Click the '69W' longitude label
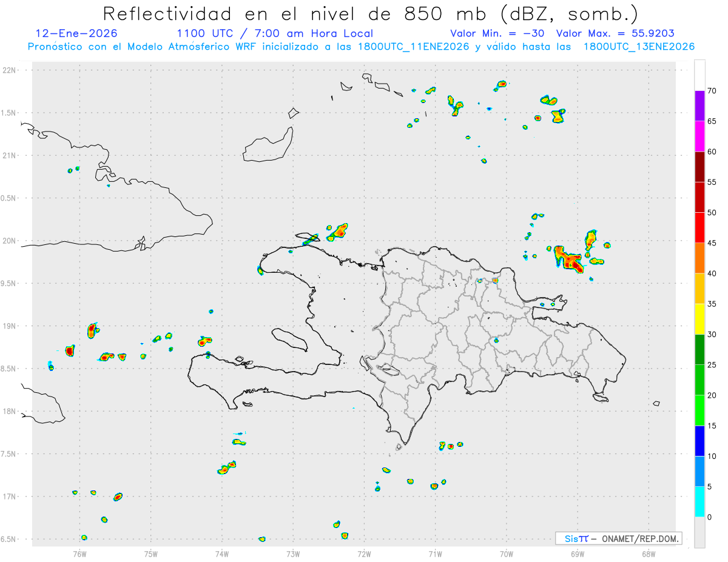The width and height of the screenshot is (728, 562). coord(578,553)
